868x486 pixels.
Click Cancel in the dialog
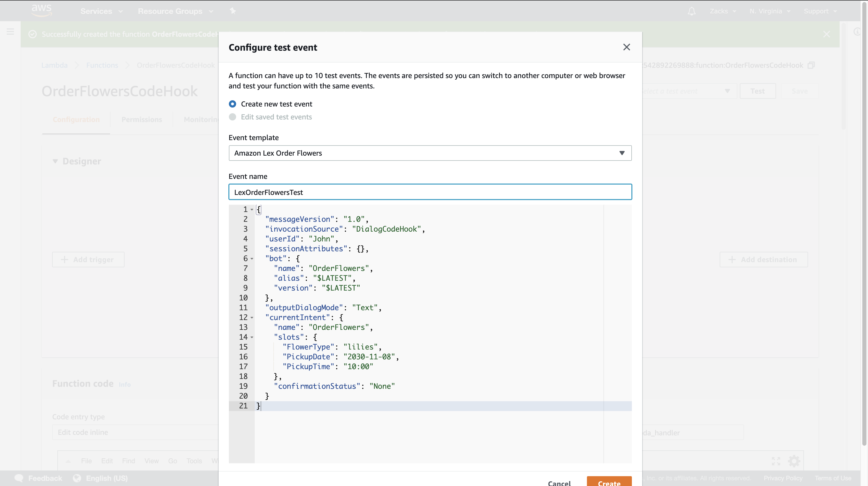click(559, 483)
